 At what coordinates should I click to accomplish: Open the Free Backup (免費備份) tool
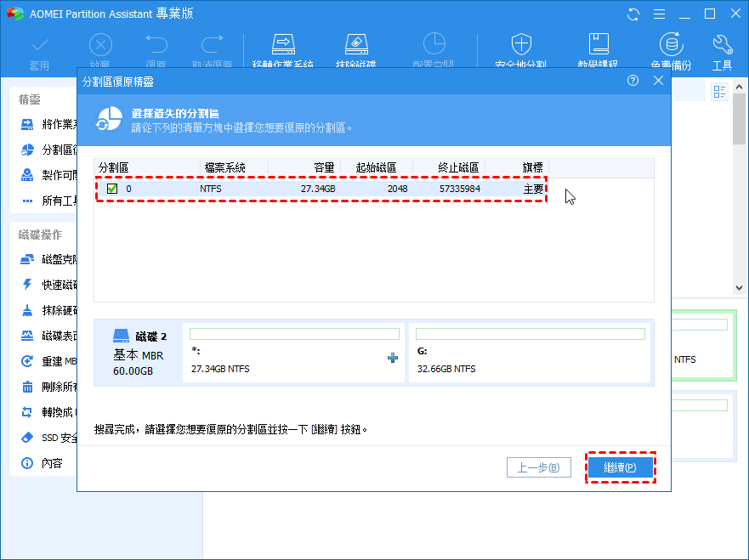tap(671, 51)
